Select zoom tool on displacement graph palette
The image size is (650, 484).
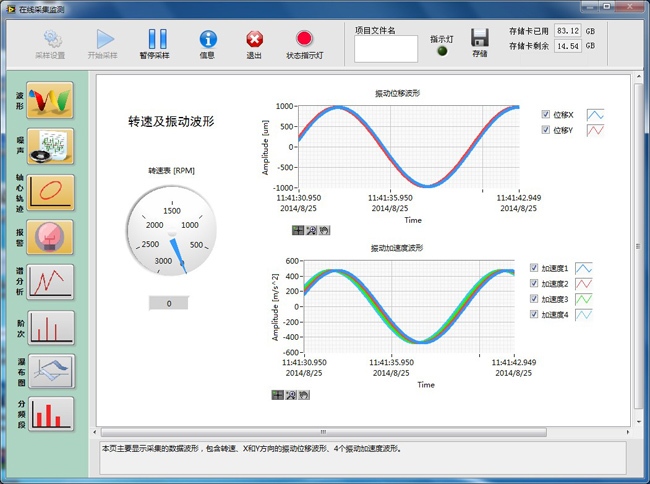(x=311, y=230)
